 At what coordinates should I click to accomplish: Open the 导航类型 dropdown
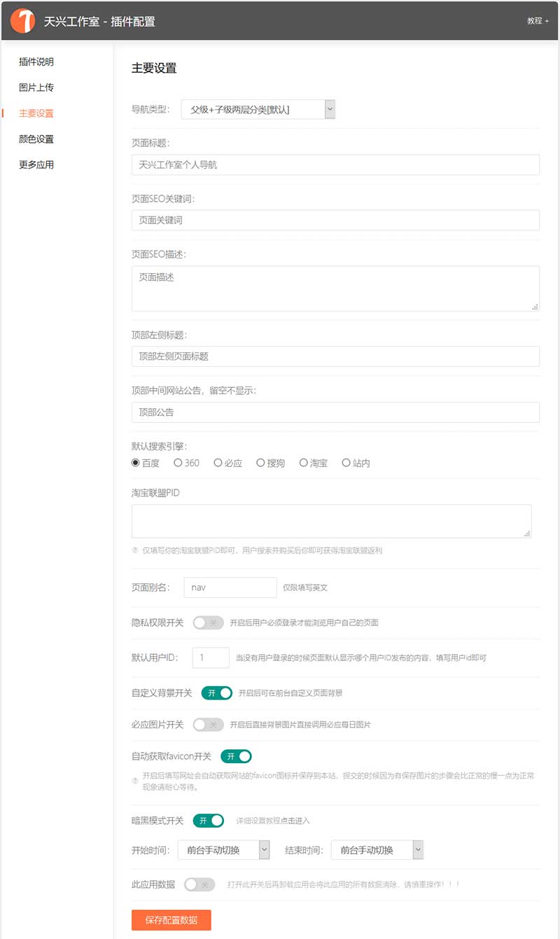[258, 109]
